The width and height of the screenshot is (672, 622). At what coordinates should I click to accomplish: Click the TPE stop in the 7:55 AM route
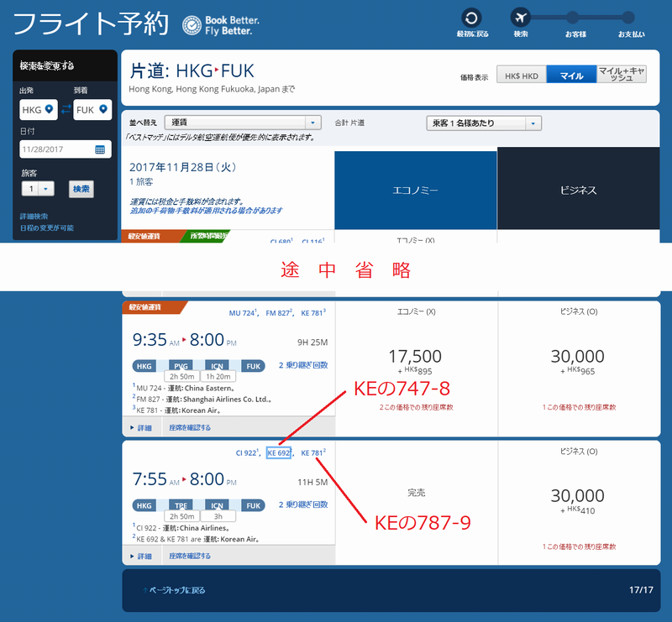[x=181, y=505]
